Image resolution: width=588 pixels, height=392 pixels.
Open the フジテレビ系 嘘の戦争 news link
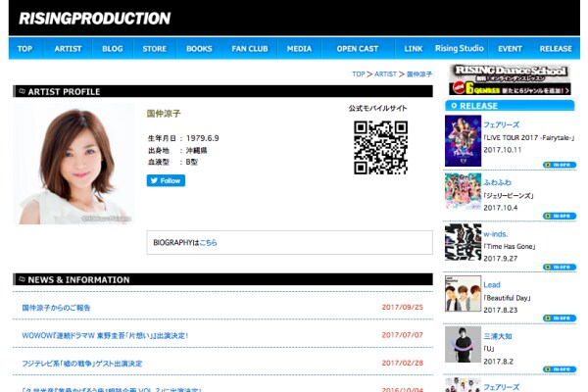click(x=82, y=364)
